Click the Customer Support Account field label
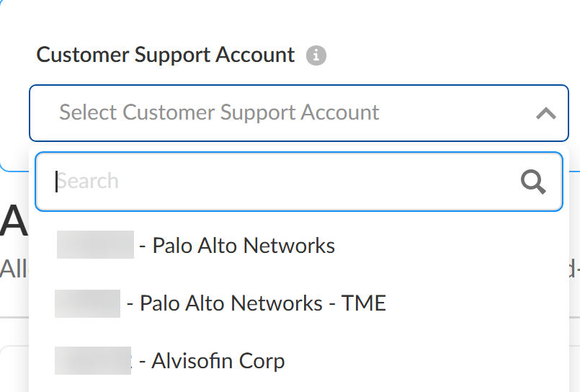Image resolution: width=580 pixels, height=392 pixels. click(166, 55)
